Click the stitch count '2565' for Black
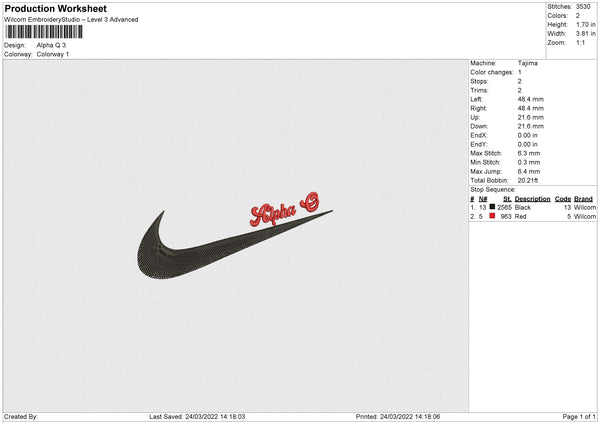 pyautogui.click(x=504, y=207)
